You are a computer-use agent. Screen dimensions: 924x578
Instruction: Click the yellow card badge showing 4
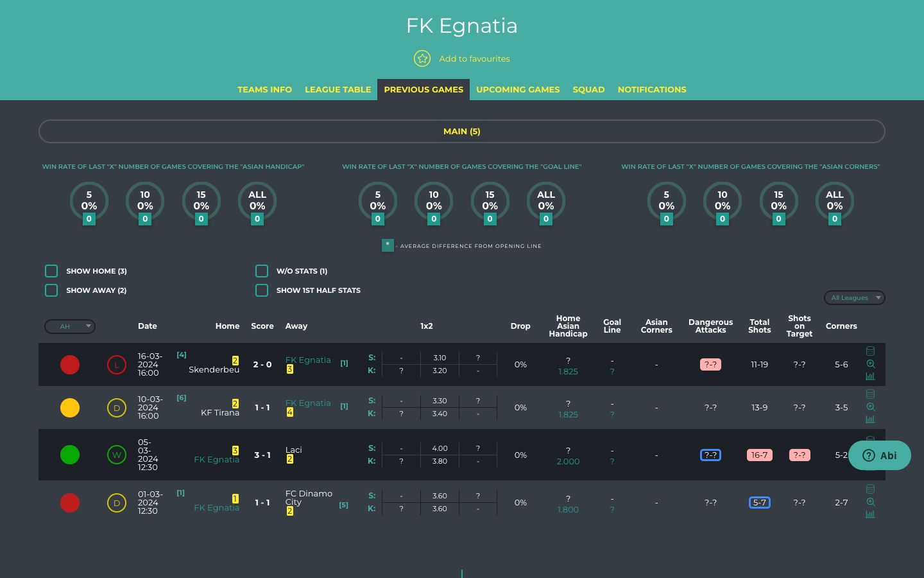(290, 412)
